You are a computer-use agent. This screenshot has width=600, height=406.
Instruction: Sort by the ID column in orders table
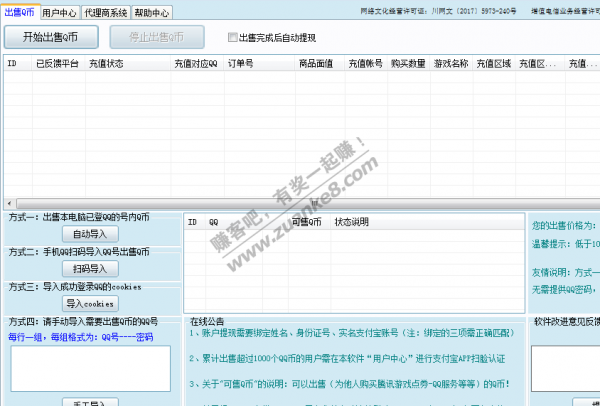point(18,64)
